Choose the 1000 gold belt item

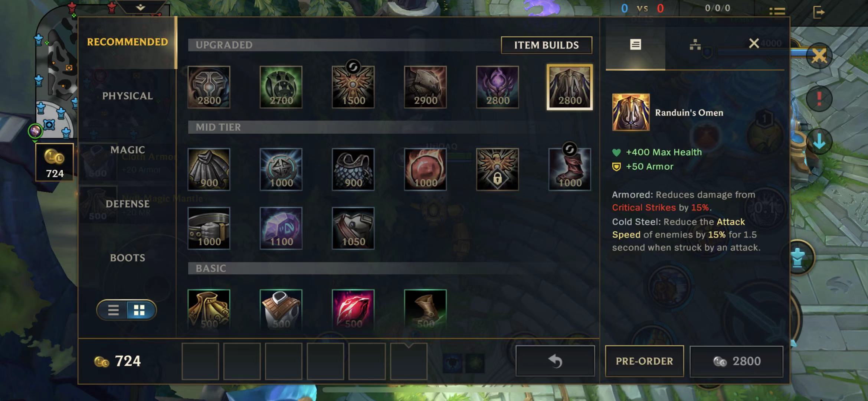tap(209, 228)
